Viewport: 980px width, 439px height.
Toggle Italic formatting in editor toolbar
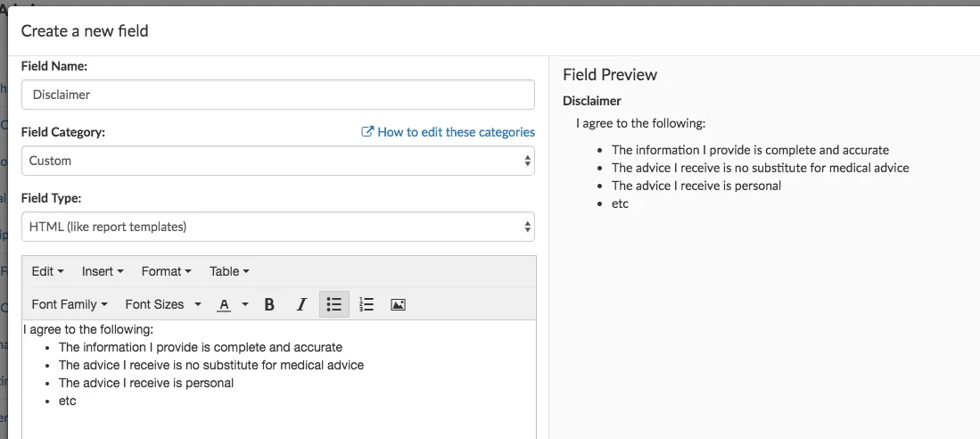coord(301,304)
